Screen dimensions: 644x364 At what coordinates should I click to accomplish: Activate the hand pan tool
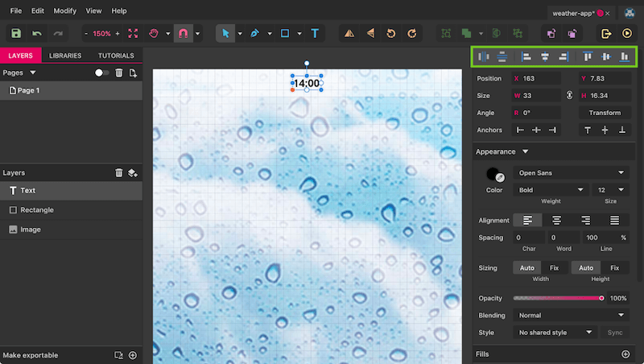[154, 33]
